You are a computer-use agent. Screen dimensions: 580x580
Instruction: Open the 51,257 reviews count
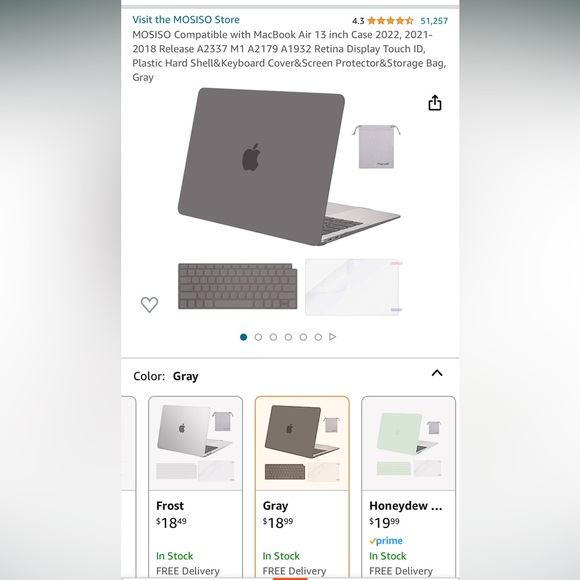coord(434,21)
